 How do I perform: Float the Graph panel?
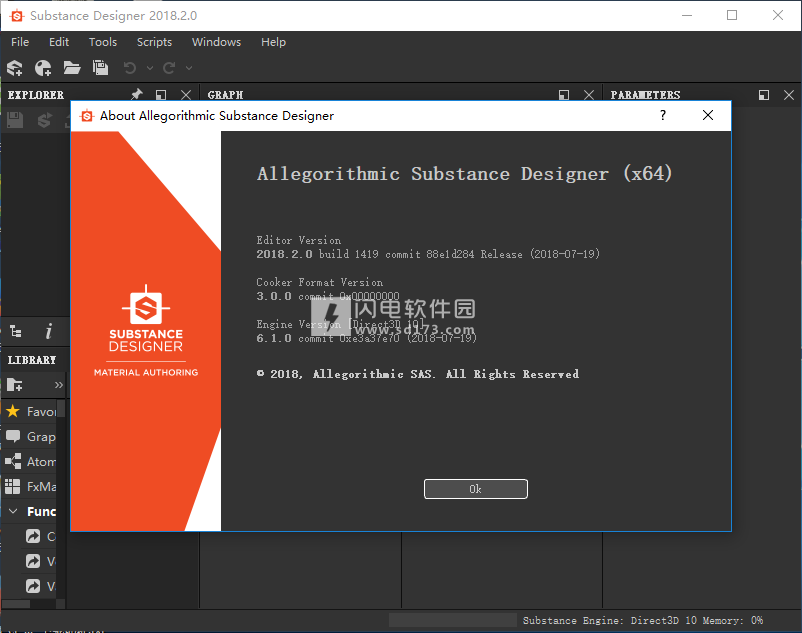pyautogui.click(x=564, y=95)
